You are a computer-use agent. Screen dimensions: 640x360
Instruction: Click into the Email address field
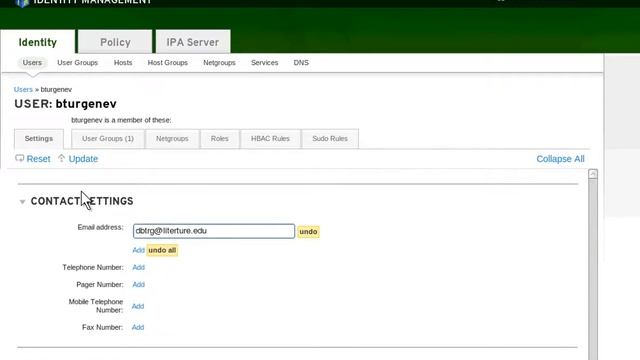pyautogui.click(x=214, y=231)
